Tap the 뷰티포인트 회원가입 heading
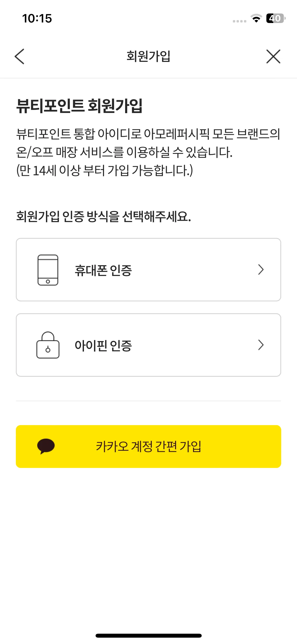297x644 pixels. pyautogui.click(x=79, y=106)
